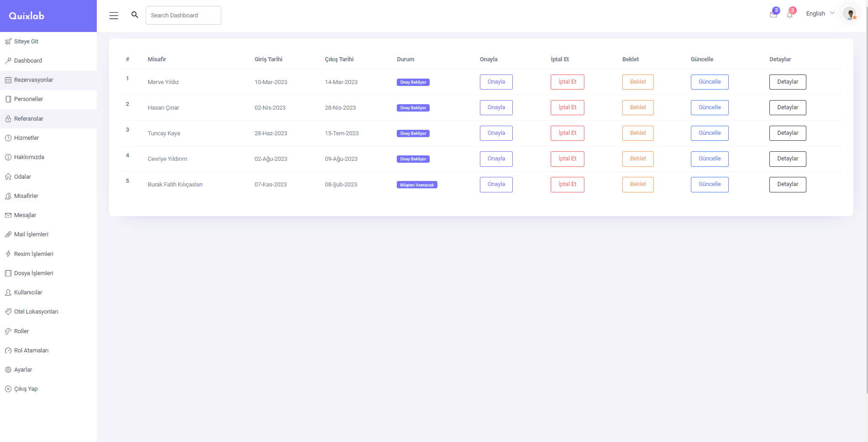
Task: Click entry date 28-Haz-2023
Action: pos(271,133)
